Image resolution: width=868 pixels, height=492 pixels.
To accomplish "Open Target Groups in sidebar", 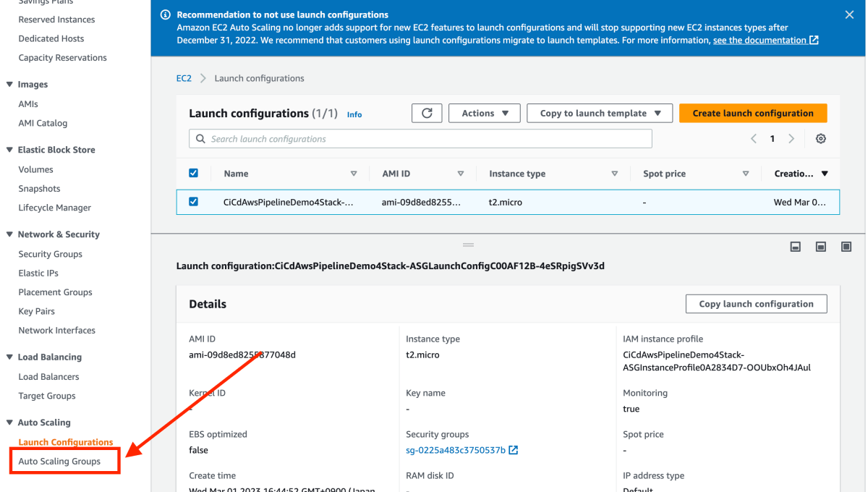I will 47,396.
